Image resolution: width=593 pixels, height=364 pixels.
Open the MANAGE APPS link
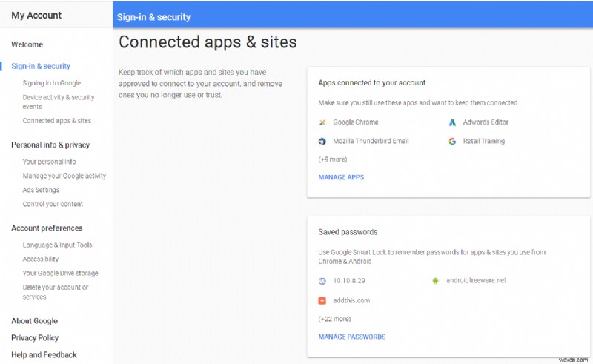tap(341, 177)
